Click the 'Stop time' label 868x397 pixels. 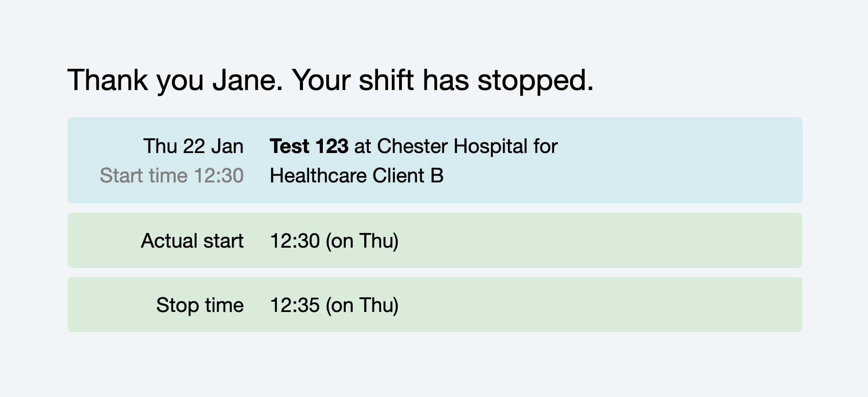[200, 305]
